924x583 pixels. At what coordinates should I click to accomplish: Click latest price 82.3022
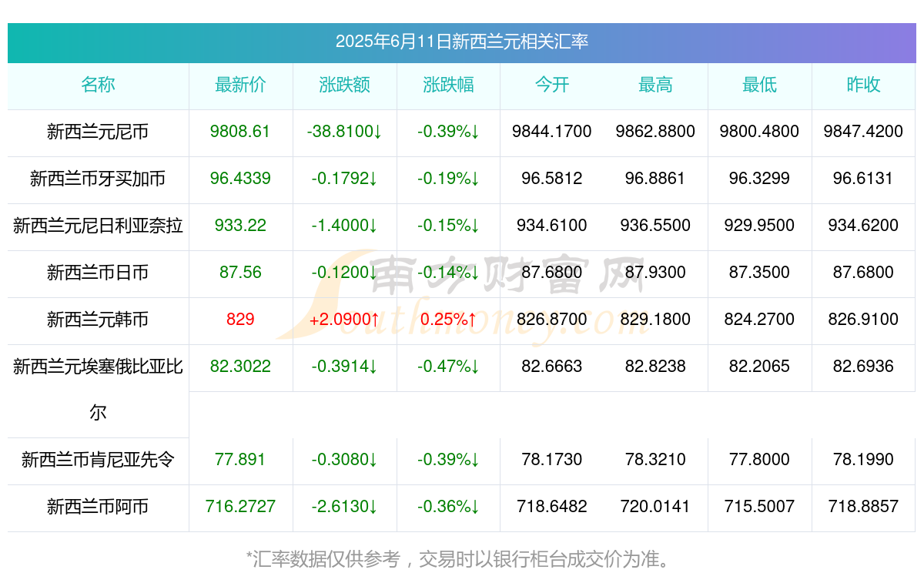[240, 367]
